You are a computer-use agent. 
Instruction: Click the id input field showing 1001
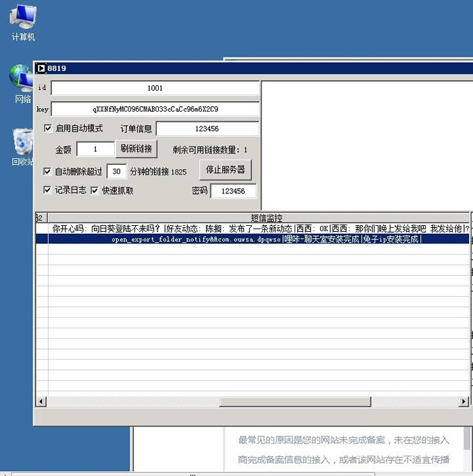[x=155, y=89]
